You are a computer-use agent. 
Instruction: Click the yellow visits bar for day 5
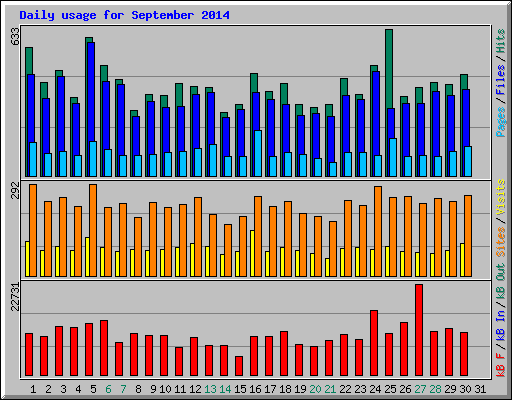coord(87,257)
